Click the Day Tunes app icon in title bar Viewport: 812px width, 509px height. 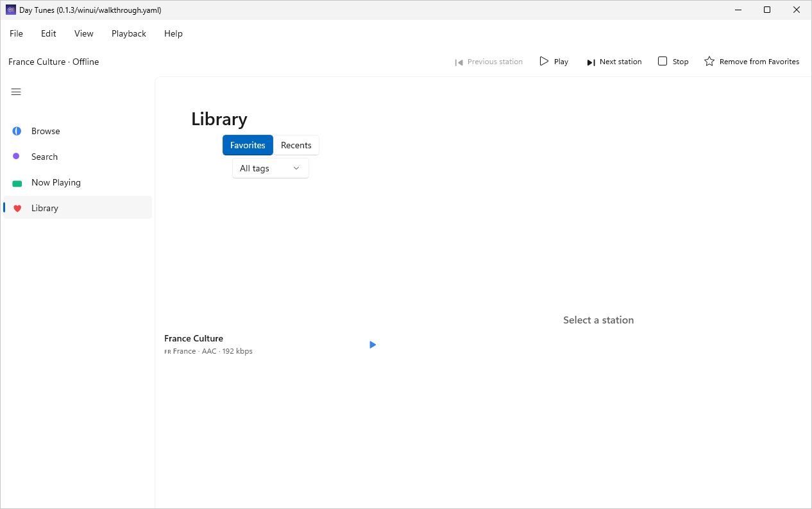click(x=11, y=10)
